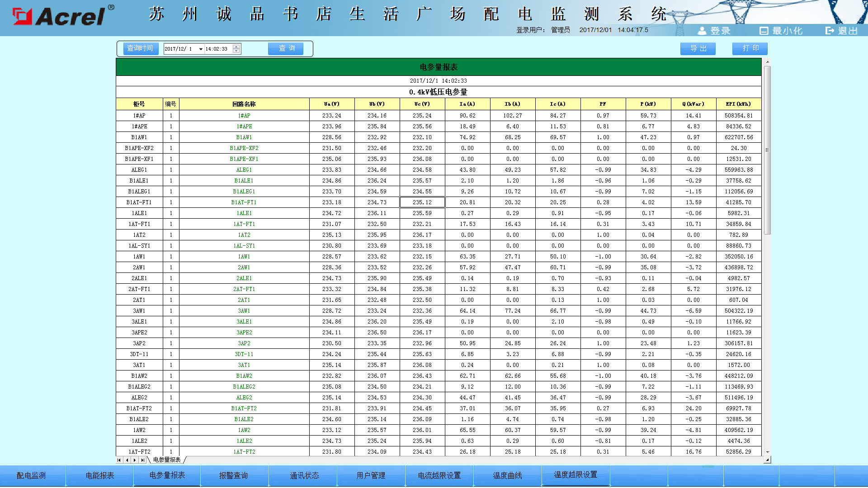This screenshot has width=868, height=488.
Task: Click the 管理员 logged-in user name
Action: point(560,30)
